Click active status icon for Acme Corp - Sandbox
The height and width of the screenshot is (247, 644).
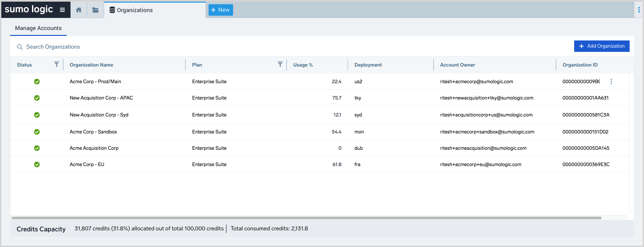point(37,132)
